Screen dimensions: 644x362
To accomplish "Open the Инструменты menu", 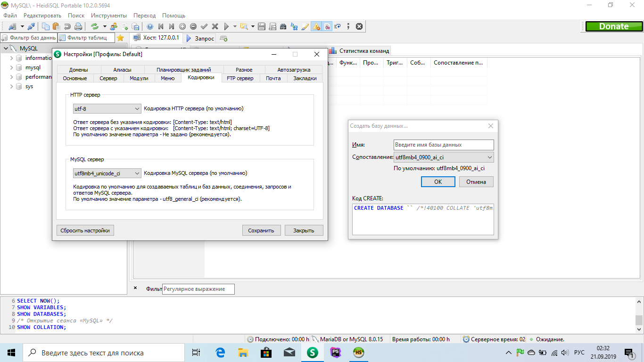I will [x=109, y=16].
